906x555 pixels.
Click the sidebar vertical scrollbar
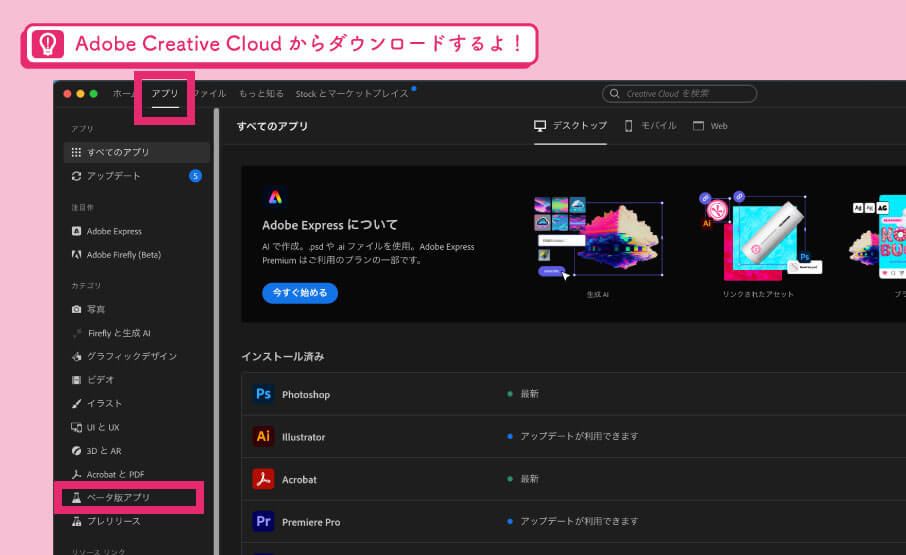pos(217,331)
